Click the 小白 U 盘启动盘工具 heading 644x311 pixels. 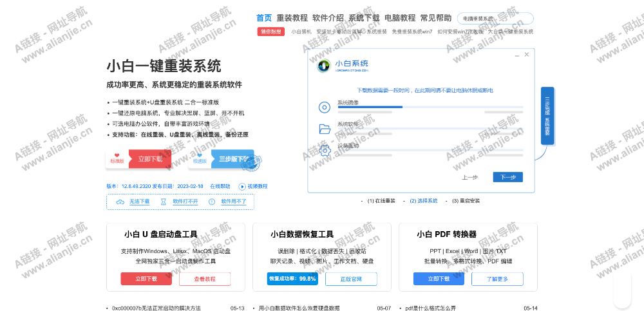[x=161, y=234]
